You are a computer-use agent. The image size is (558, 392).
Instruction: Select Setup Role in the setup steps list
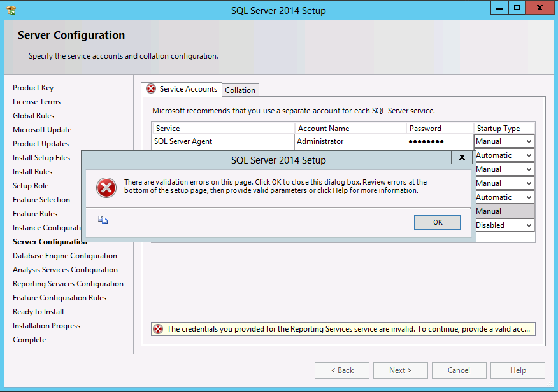click(x=31, y=186)
